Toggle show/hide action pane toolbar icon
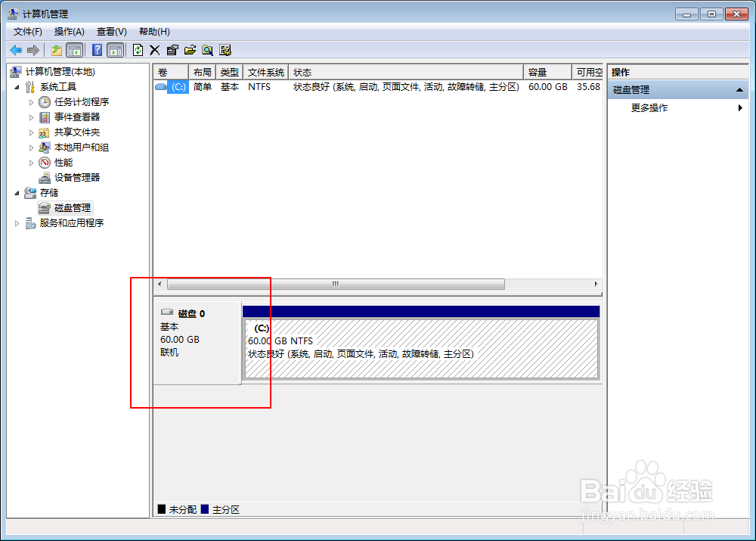 116,50
